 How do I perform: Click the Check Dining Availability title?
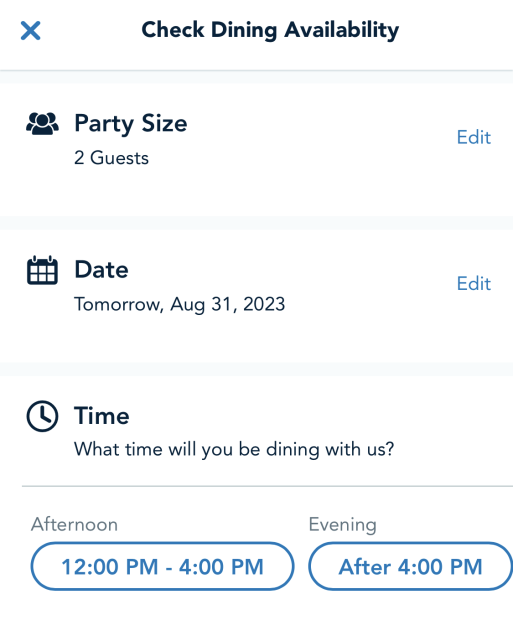270,30
